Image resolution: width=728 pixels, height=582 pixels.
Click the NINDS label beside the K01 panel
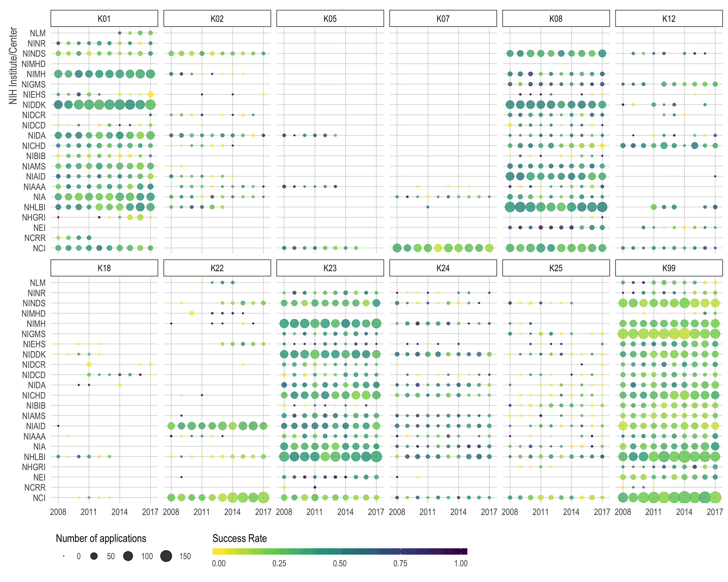(x=34, y=53)
